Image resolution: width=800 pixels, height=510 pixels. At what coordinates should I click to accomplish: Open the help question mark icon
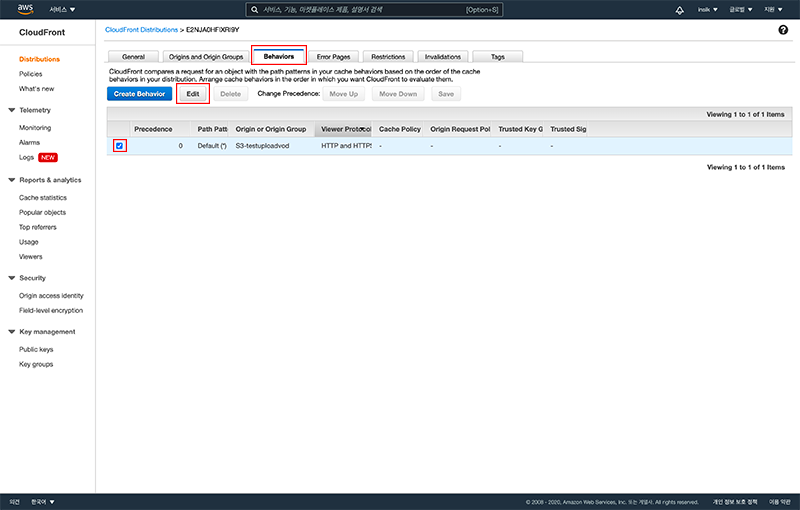(x=783, y=30)
